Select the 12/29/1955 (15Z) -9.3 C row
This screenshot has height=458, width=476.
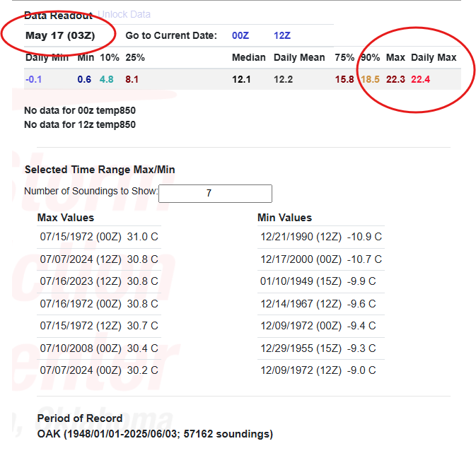point(321,348)
